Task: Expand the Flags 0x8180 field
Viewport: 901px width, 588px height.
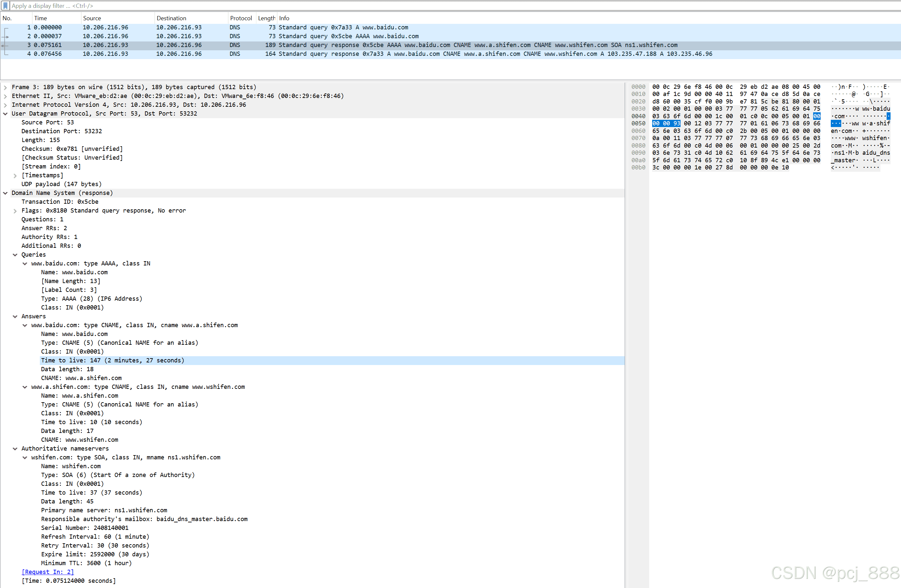Action: click(15, 211)
